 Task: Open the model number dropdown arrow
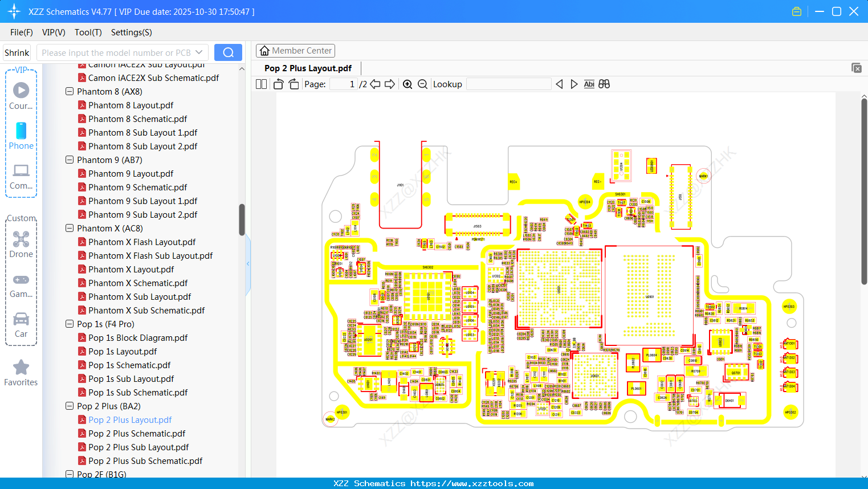pos(199,52)
